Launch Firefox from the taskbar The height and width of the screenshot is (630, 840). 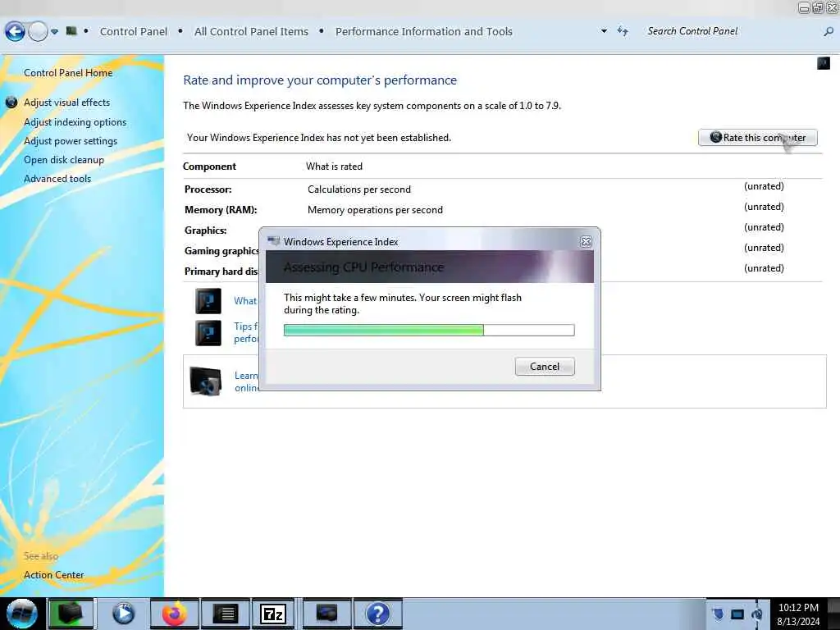click(x=175, y=614)
